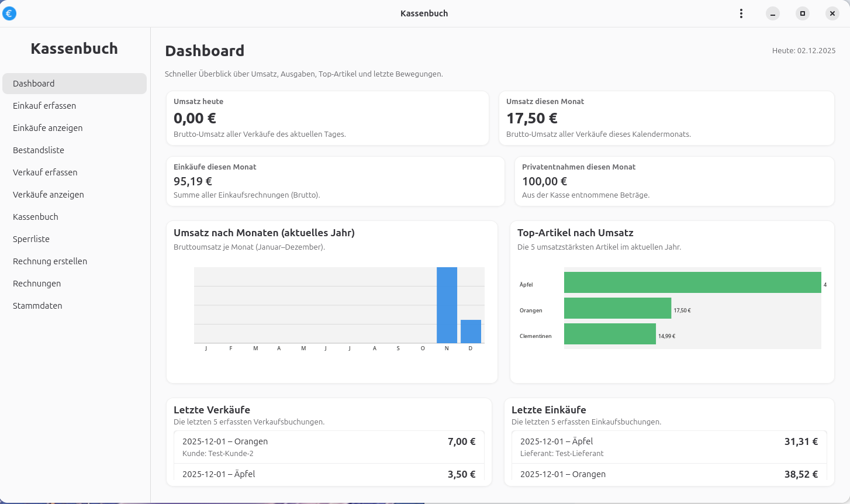
Task: Select Dashboard in the sidebar
Action: 74,84
